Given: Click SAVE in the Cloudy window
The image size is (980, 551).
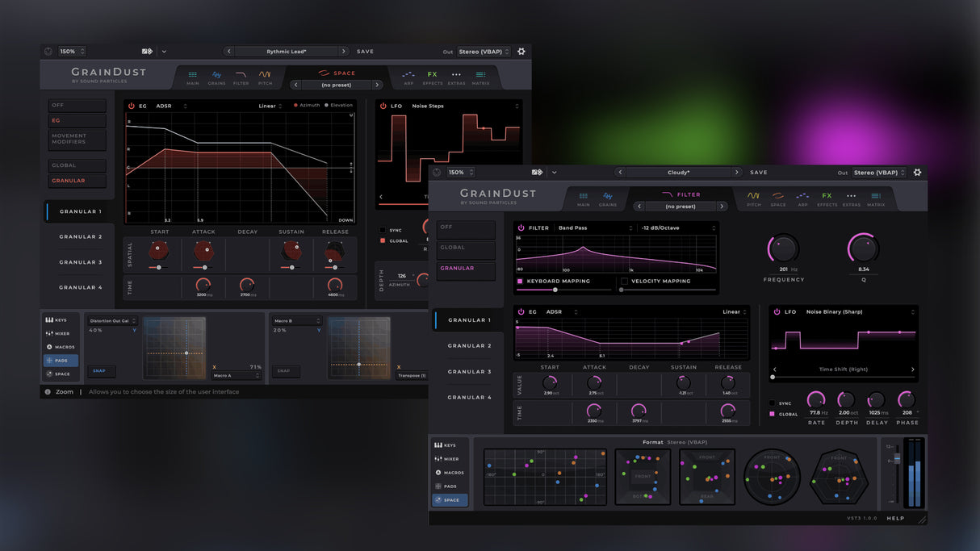Looking at the screenshot, I should coord(759,172).
